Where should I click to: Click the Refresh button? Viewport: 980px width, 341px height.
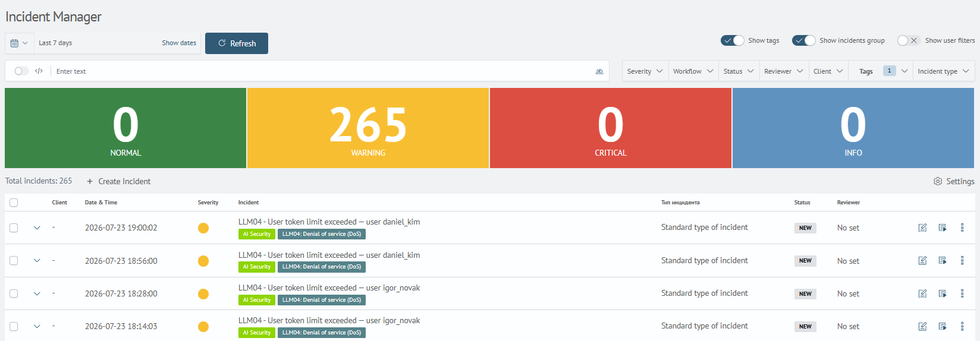click(x=237, y=43)
